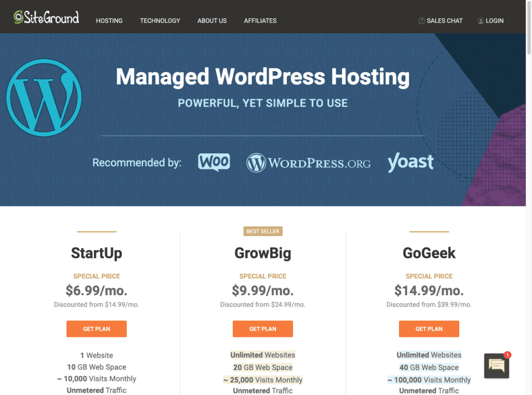
Task: Click GET PLAN for GoGeek
Action: click(x=429, y=329)
